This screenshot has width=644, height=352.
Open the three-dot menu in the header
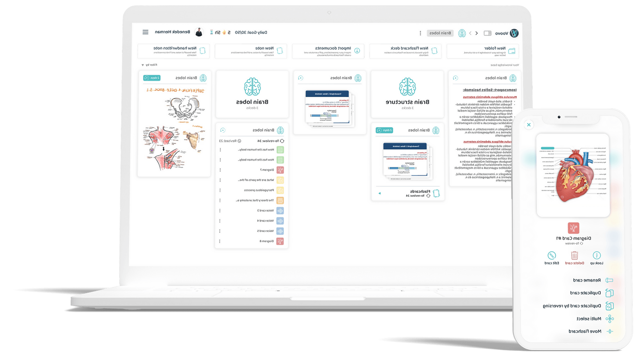(420, 33)
